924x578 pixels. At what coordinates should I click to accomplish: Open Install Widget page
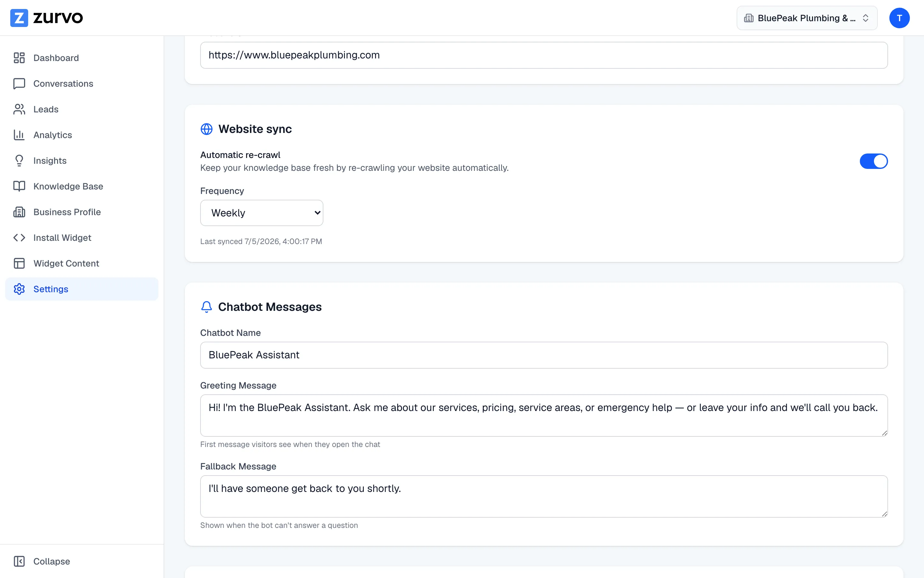82,238
